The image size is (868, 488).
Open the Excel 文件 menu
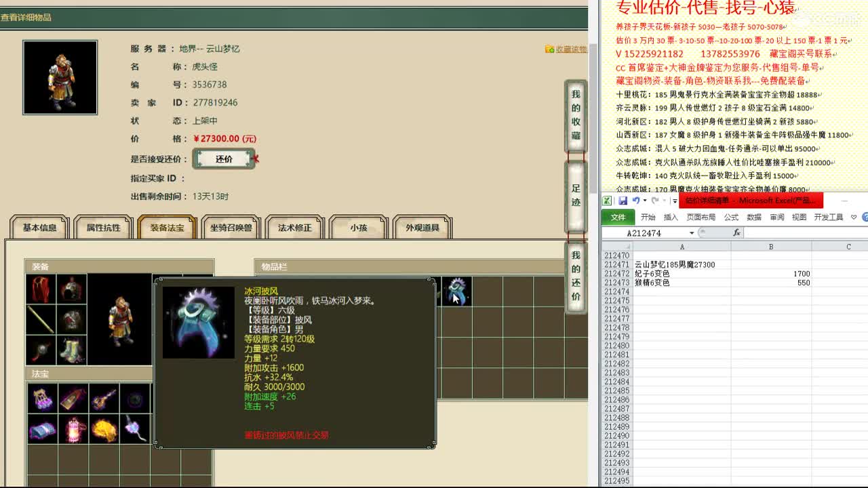[618, 217]
